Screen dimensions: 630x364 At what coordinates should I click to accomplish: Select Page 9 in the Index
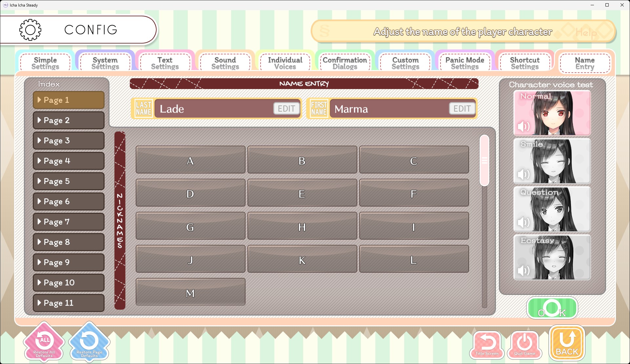click(69, 263)
